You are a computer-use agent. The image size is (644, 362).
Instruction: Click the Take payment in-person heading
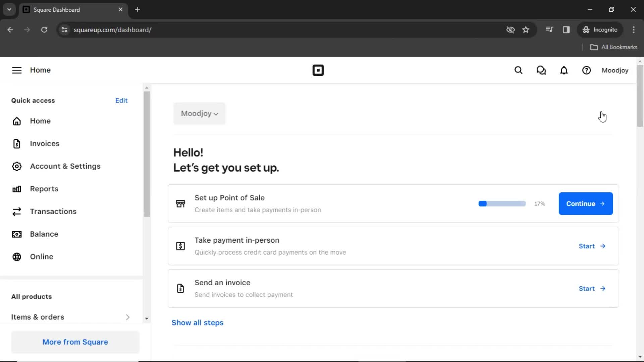point(237,240)
